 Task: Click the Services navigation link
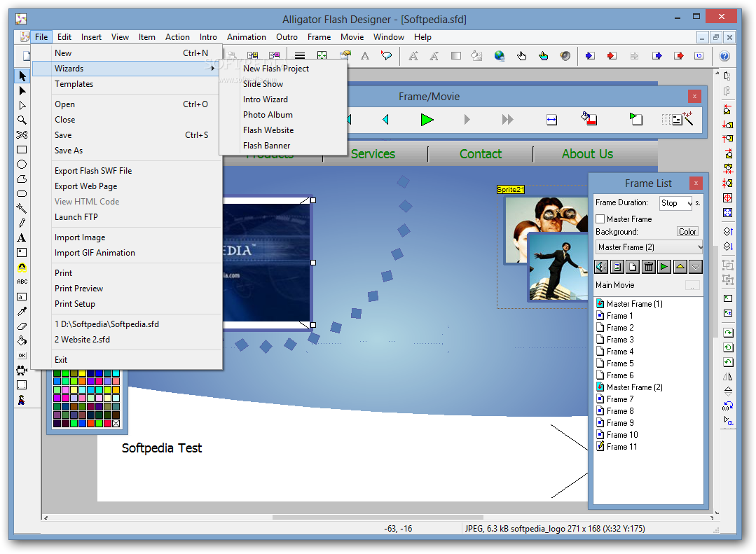tap(373, 154)
